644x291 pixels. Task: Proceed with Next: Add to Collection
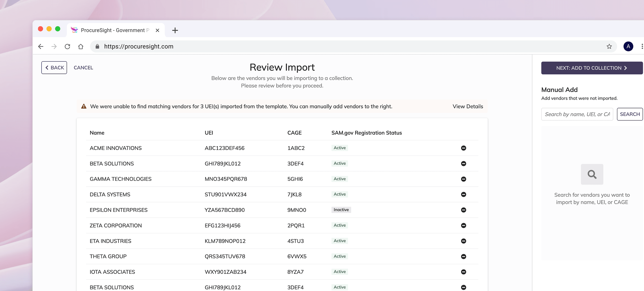tap(592, 68)
